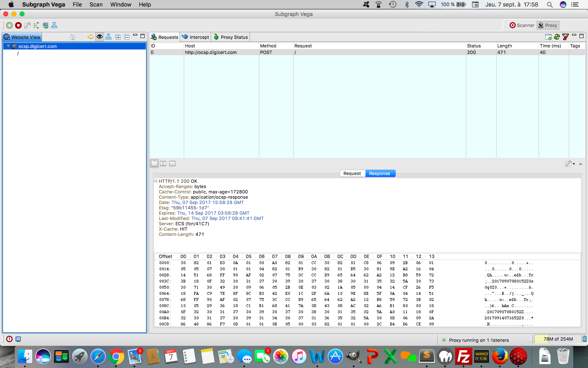Refresh the requests list with the green refresh icon

pyautogui.click(x=557, y=37)
